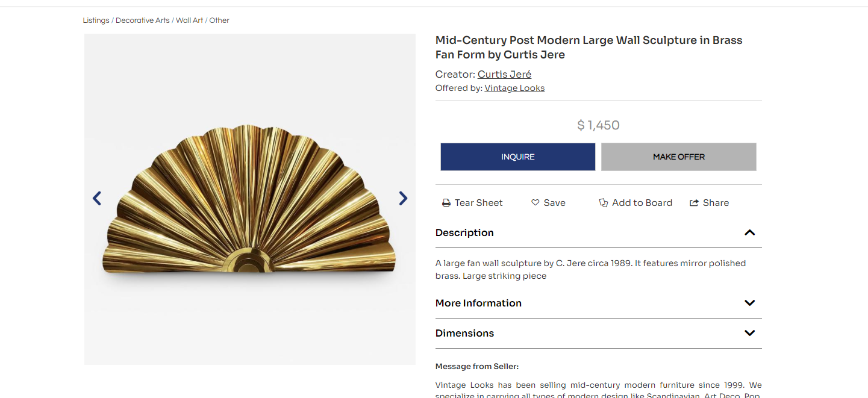
Task: Click the Tear Sheet printer icon
Action: click(x=446, y=203)
